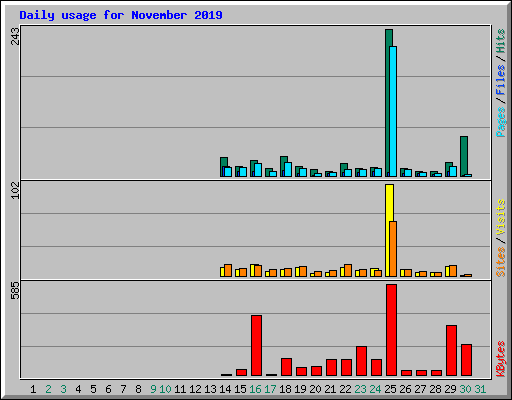Select the red KBytes bar for day 24
This screenshot has width=512, height=400.
[x=376, y=367]
